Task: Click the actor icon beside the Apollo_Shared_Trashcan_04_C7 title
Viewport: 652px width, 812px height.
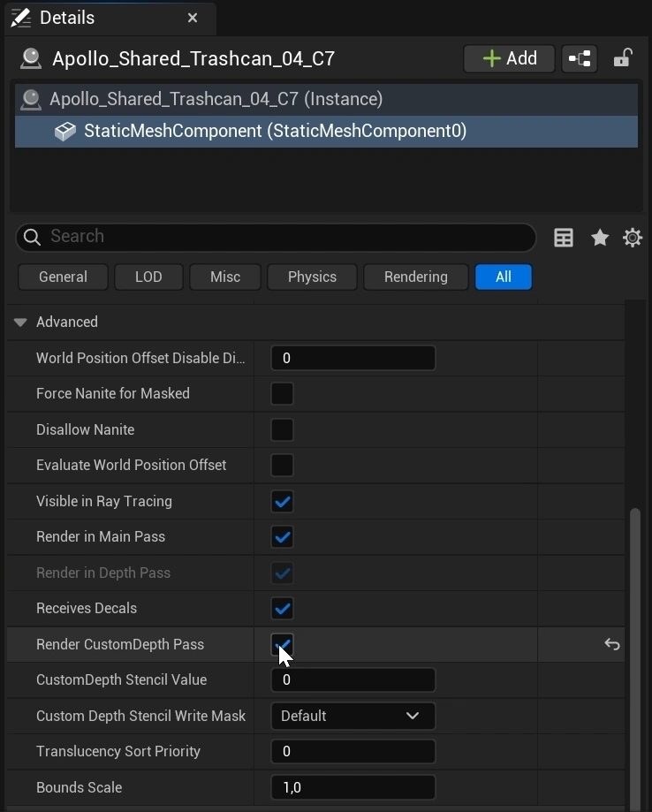Action: [31, 58]
